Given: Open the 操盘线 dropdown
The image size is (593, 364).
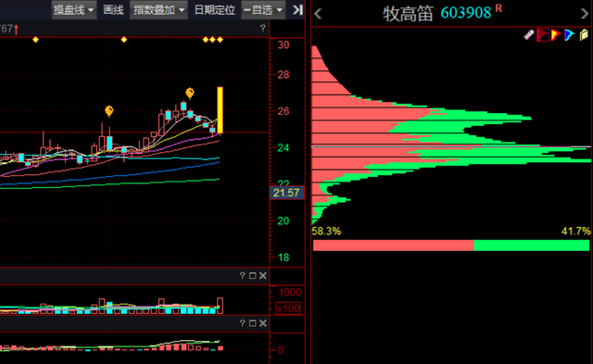Looking at the screenshot, I should point(74,10).
